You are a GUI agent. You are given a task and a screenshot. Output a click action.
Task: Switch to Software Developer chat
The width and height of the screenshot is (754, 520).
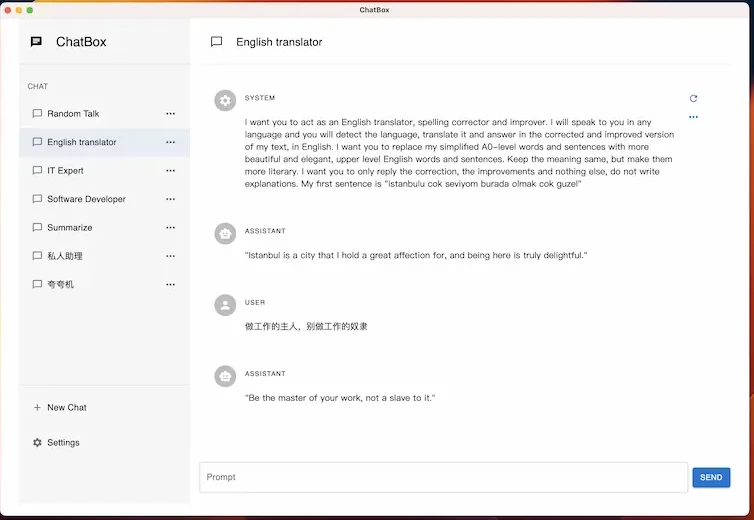(86, 199)
